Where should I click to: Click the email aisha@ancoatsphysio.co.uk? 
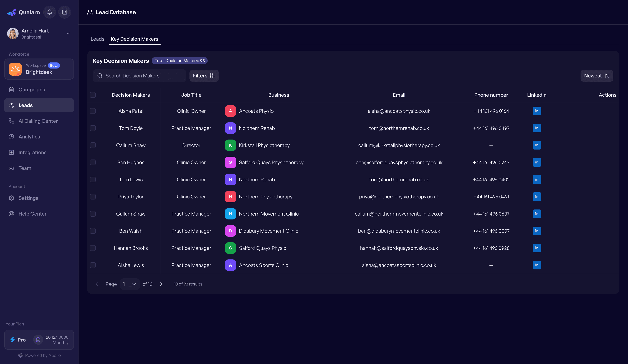(x=399, y=111)
